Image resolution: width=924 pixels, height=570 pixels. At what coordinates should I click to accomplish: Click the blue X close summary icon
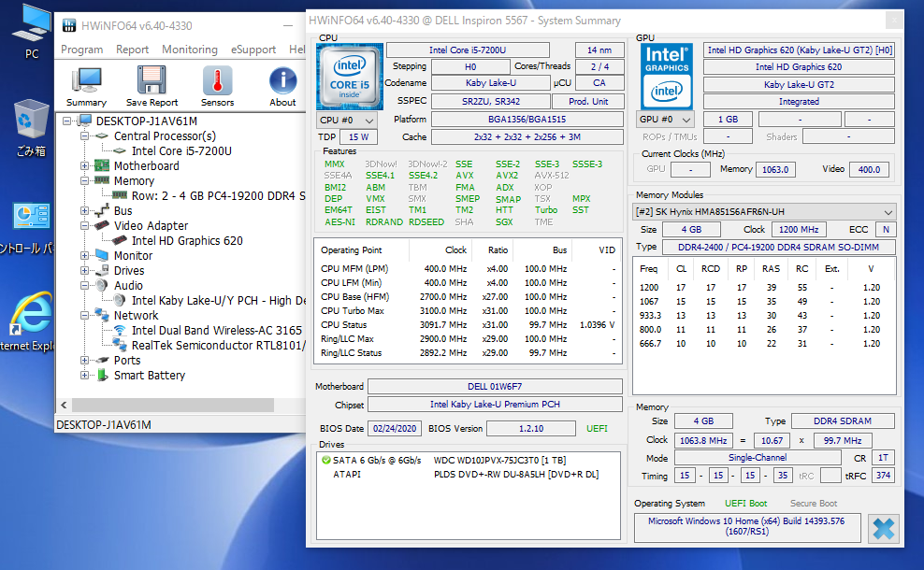[x=884, y=528]
